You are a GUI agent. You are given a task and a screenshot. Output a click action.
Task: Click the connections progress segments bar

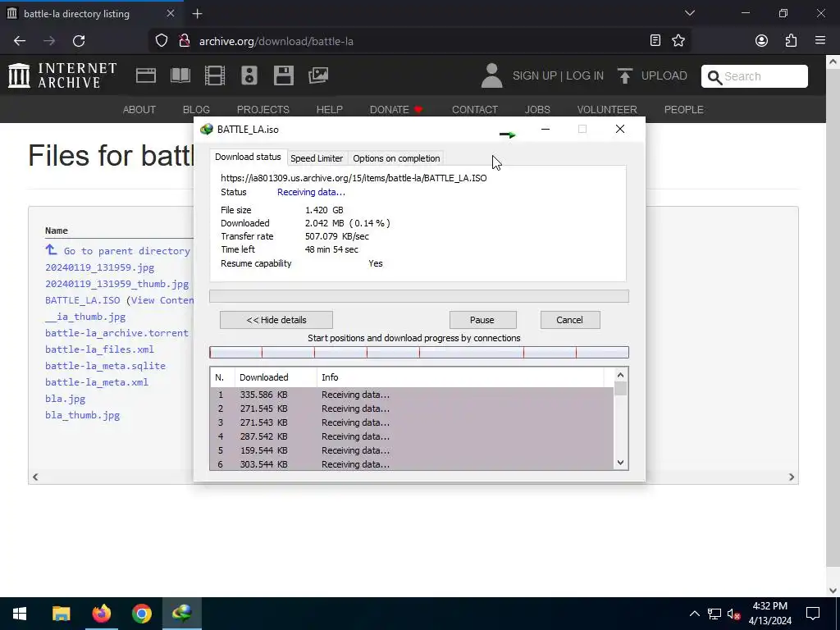pyautogui.click(x=419, y=353)
